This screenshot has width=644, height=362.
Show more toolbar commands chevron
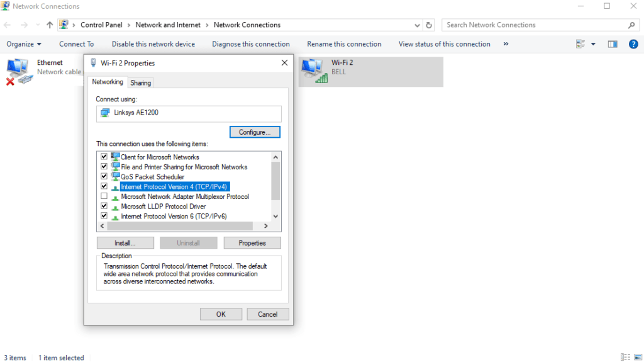coord(506,44)
